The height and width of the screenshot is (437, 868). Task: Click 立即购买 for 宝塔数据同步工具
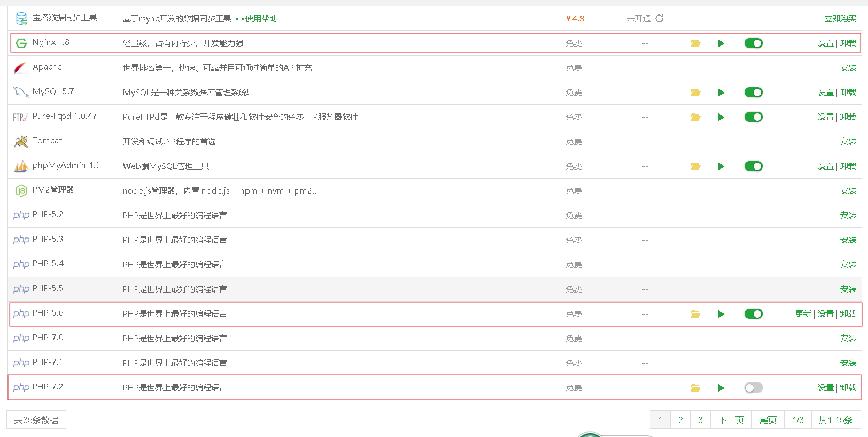[x=840, y=19]
